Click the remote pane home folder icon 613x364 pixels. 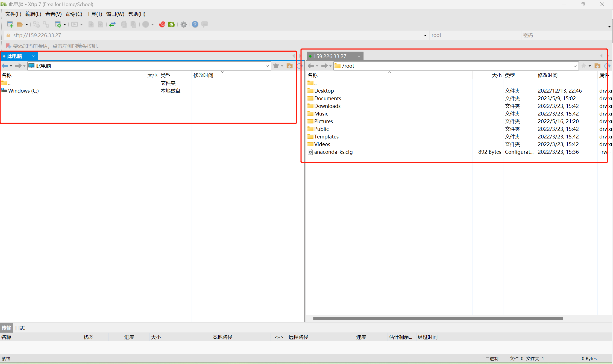(597, 66)
